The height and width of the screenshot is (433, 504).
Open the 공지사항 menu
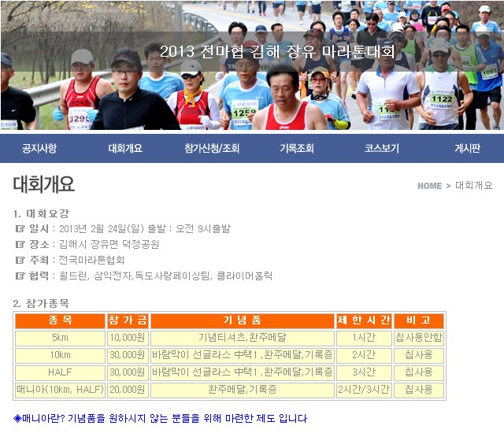coord(39,148)
